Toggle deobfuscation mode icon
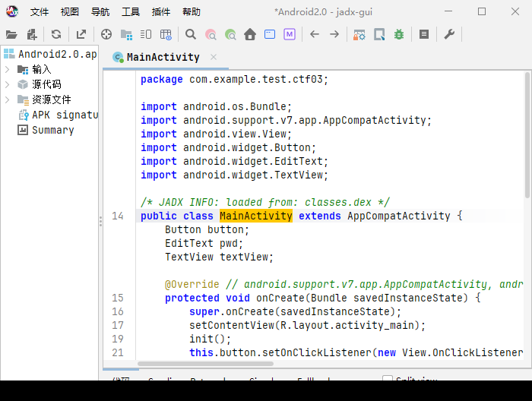Image resolution: width=532 pixels, height=401 pixels. (x=359, y=34)
